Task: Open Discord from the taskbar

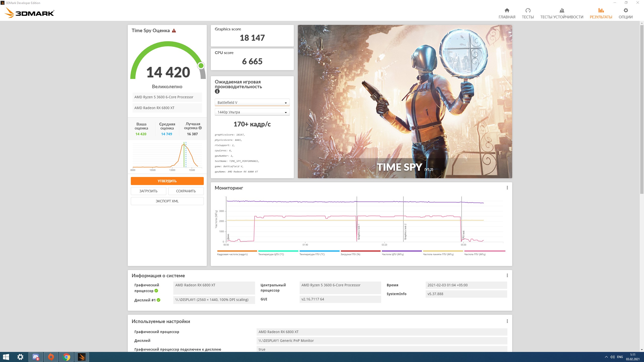Action: 36,357
